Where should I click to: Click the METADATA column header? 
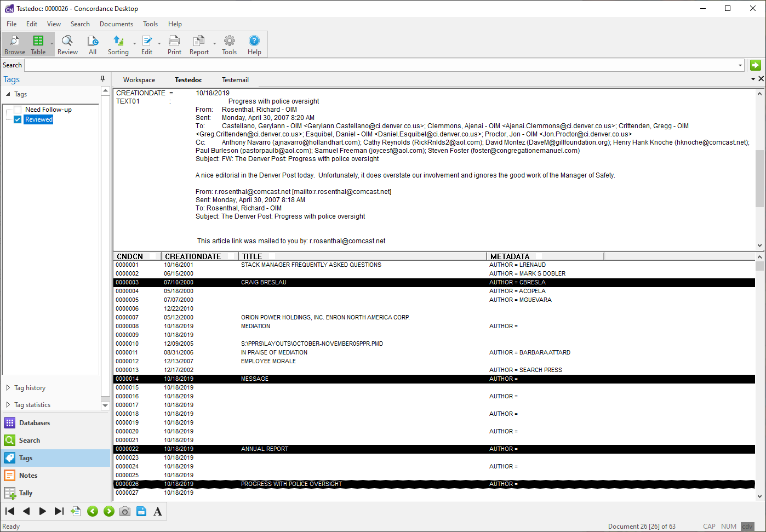click(x=546, y=256)
